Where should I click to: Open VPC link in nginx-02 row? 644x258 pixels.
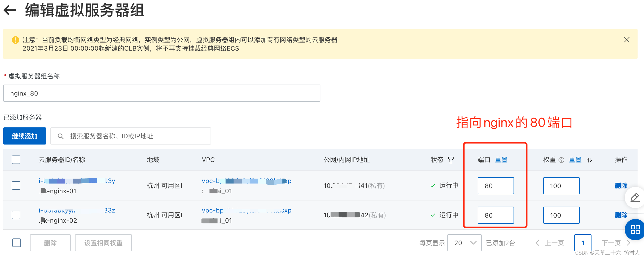(246, 210)
